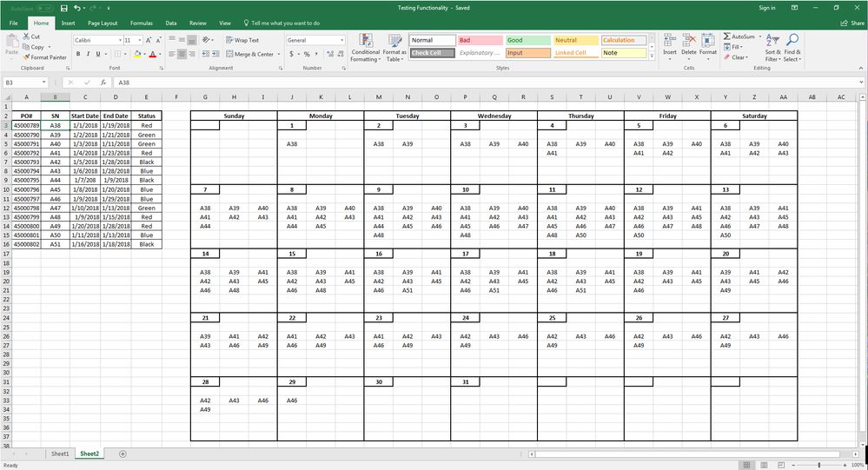Set Middle Align for cells

(182, 40)
